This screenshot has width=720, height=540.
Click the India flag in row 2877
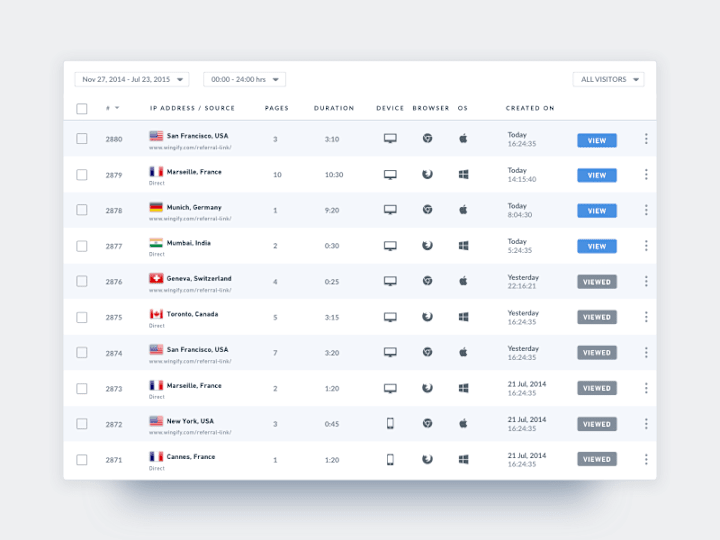(x=156, y=243)
